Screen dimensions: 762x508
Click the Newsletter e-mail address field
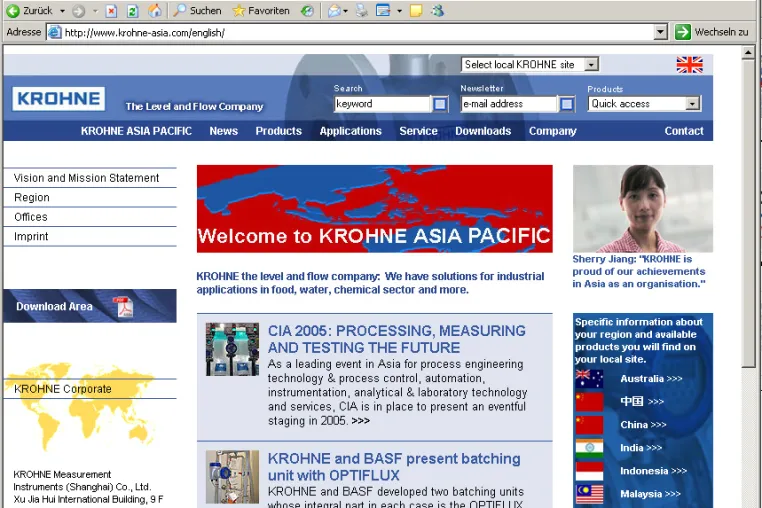509,104
